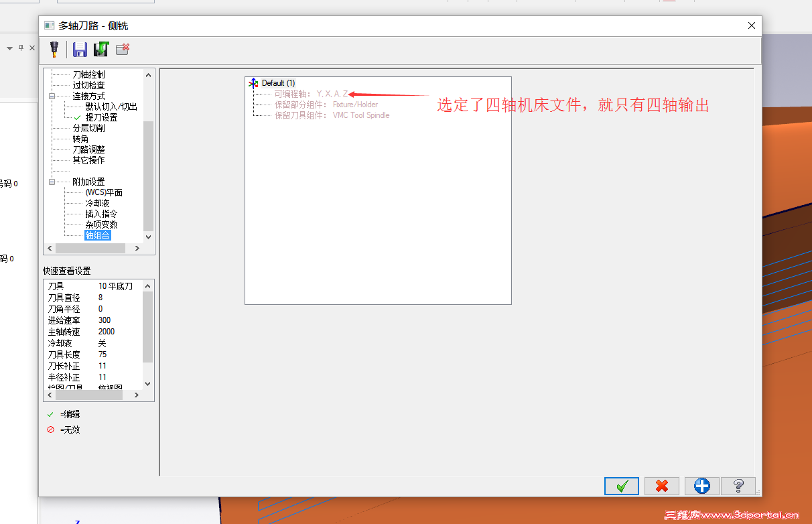The height and width of the screenshot is (524, 812).
Task: Select 提刀设置 tree item
Action: [101, 117]
